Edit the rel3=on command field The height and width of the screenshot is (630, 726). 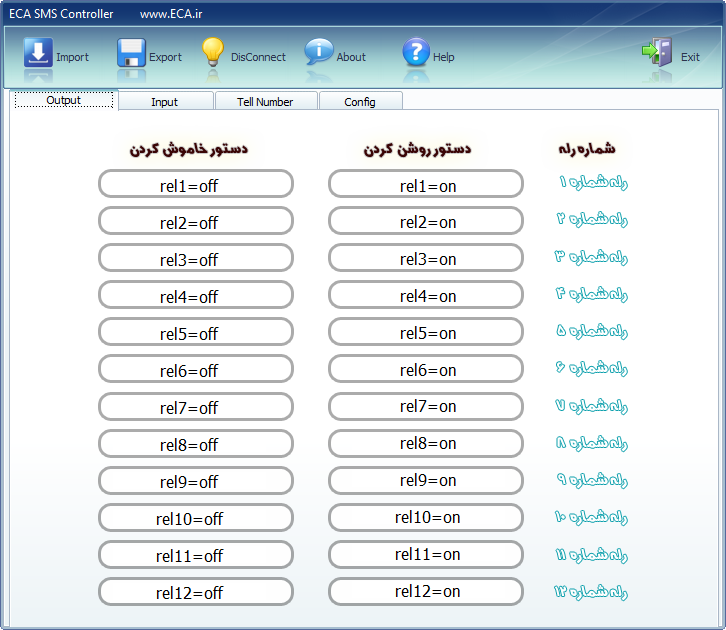(426, 258)
